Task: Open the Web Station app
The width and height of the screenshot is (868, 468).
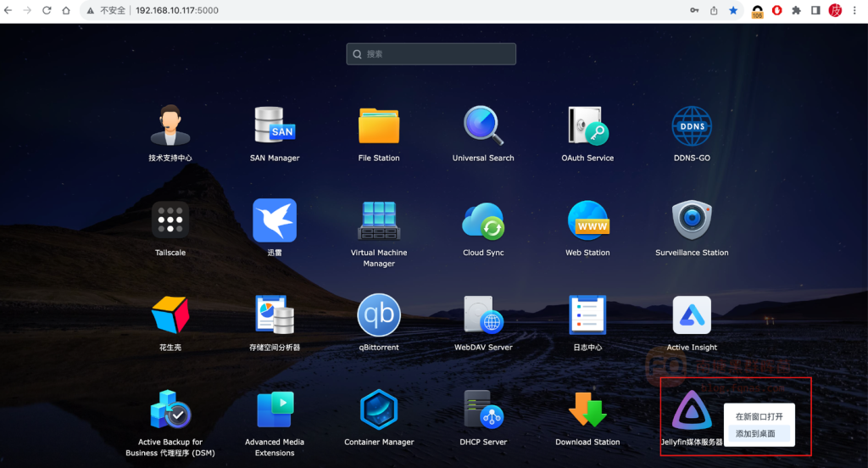Action: (x=587, y=221)
